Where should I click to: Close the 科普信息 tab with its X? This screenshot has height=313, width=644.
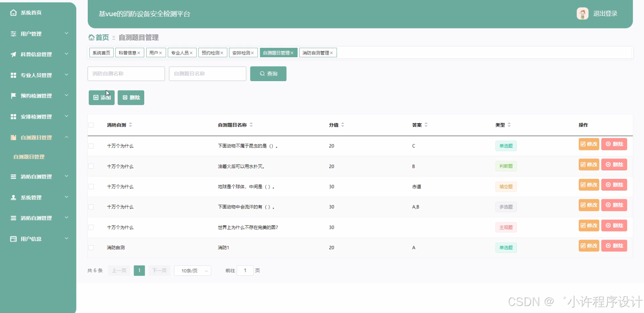tap(139, 53)
